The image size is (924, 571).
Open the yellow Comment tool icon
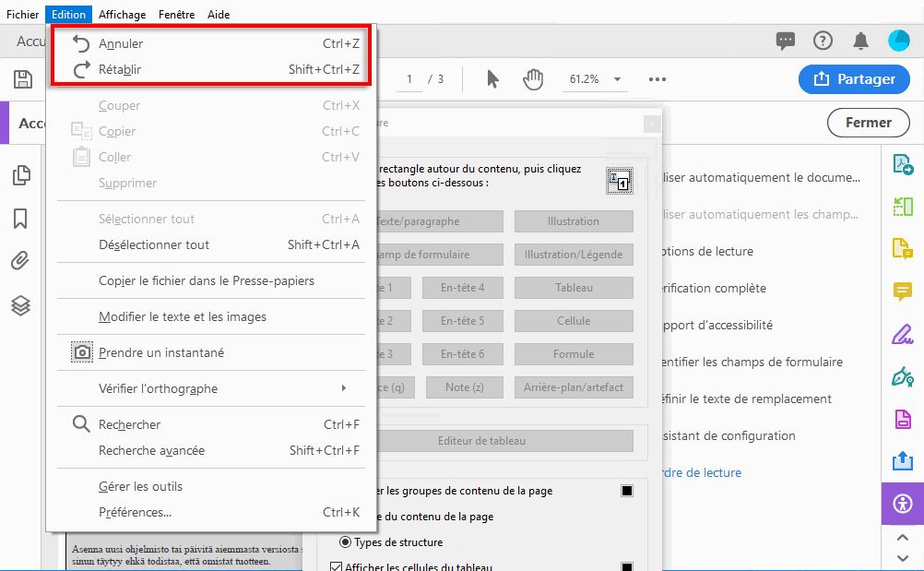pos(903,291)
